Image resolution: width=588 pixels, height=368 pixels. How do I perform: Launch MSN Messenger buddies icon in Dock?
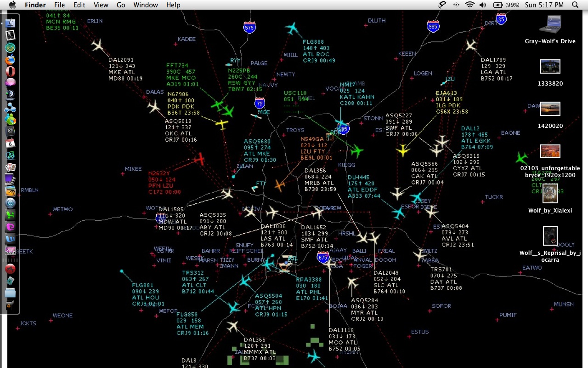(x=10, y=119)
